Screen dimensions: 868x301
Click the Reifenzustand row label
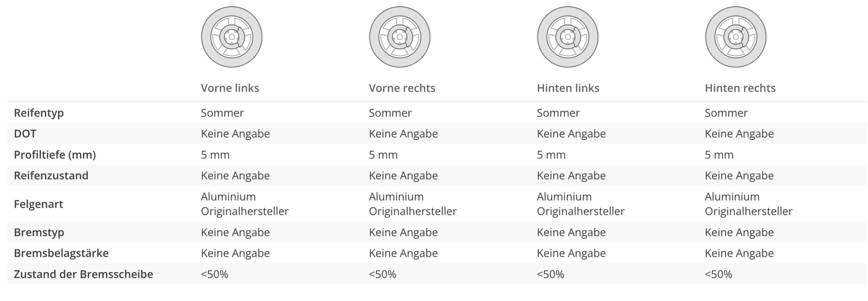51,175
